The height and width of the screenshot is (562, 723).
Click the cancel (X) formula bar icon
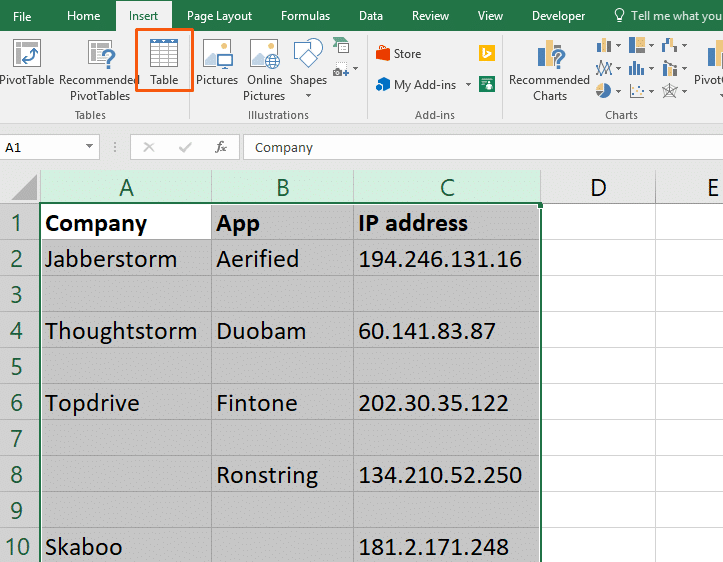coord(149,147)
